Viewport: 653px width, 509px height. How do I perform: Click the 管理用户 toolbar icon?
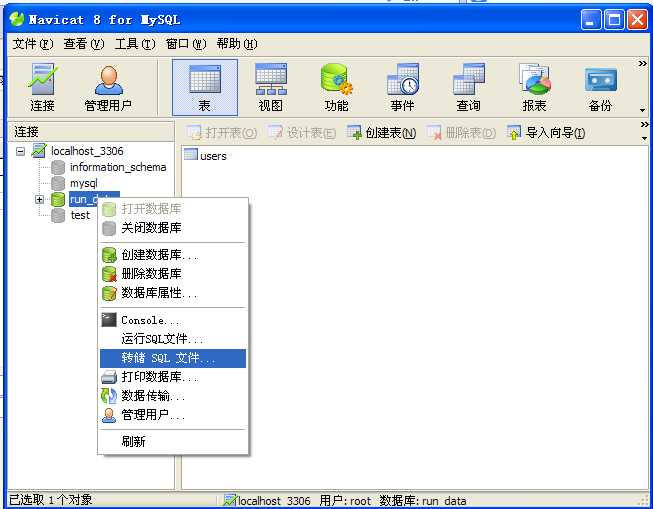coord(108,87)
